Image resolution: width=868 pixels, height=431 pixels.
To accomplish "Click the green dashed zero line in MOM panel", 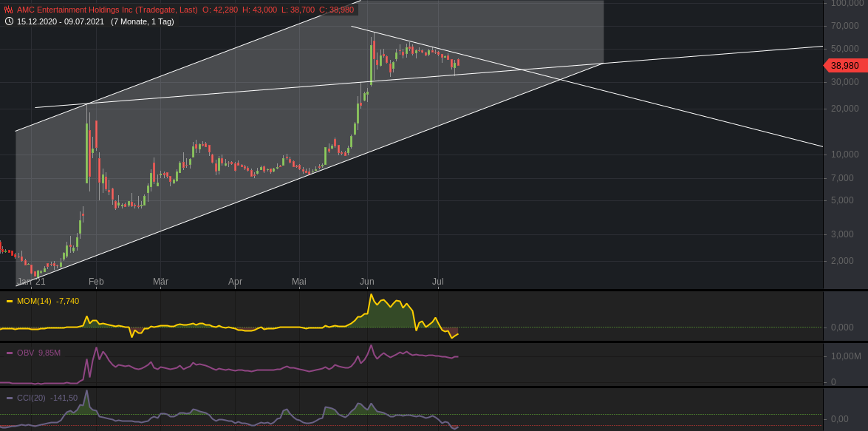I will (x=591, y=328).
